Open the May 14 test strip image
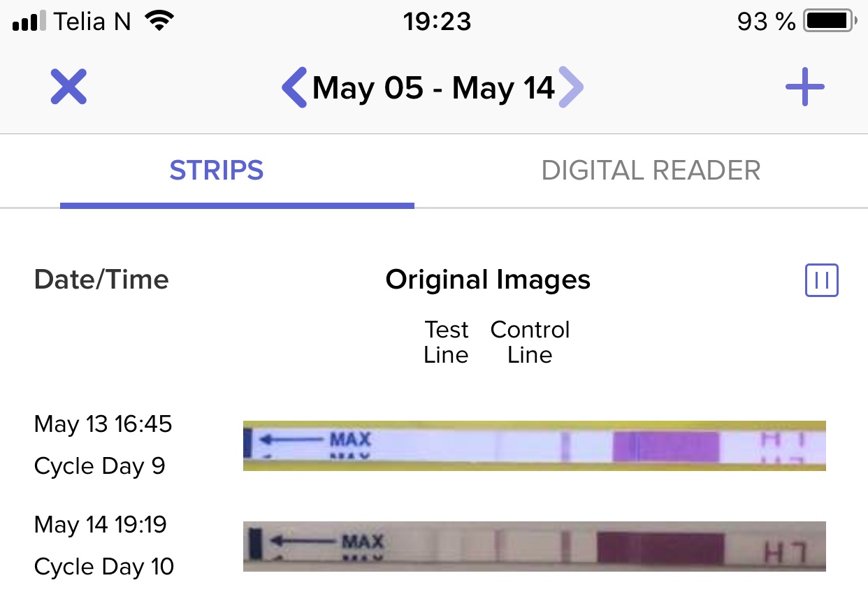The height and width of the screenshot is (615, 868). click(534, 546)
